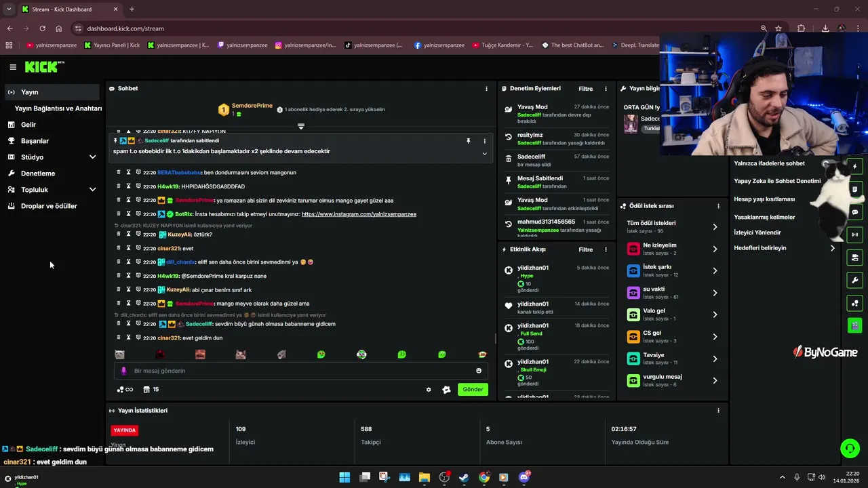Open Yapay Zeka ile Sohbet Denetimi

pos(777,181)
